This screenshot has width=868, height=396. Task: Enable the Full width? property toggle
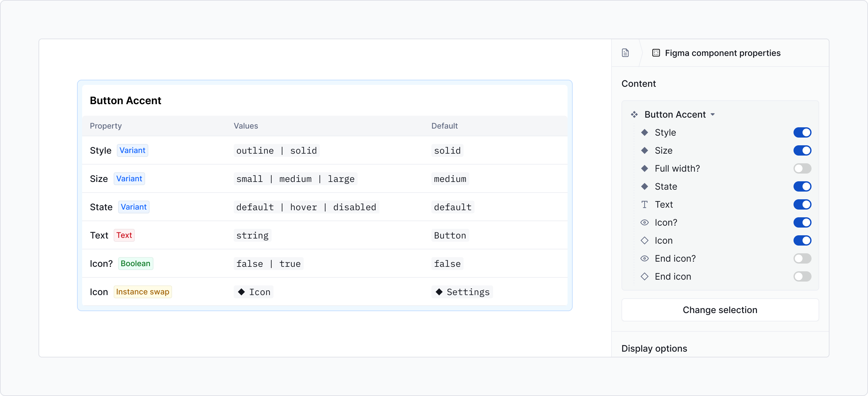[x=802, y=168]
